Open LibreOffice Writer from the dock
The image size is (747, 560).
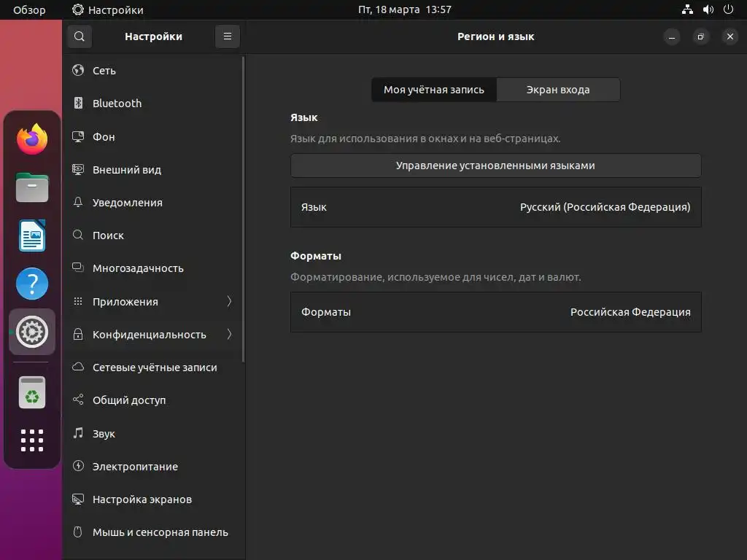tap(32, 236)
